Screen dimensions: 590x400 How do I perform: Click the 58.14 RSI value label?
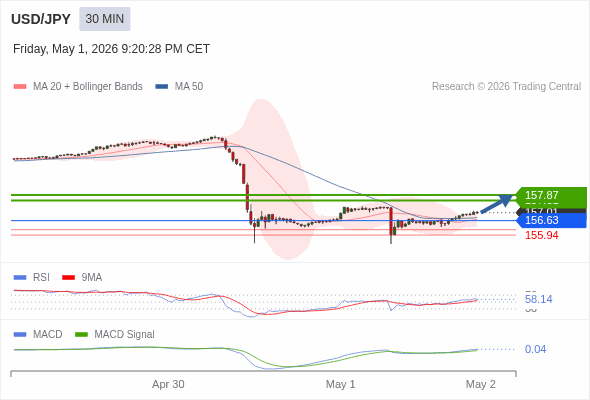[x=538, y=300]
